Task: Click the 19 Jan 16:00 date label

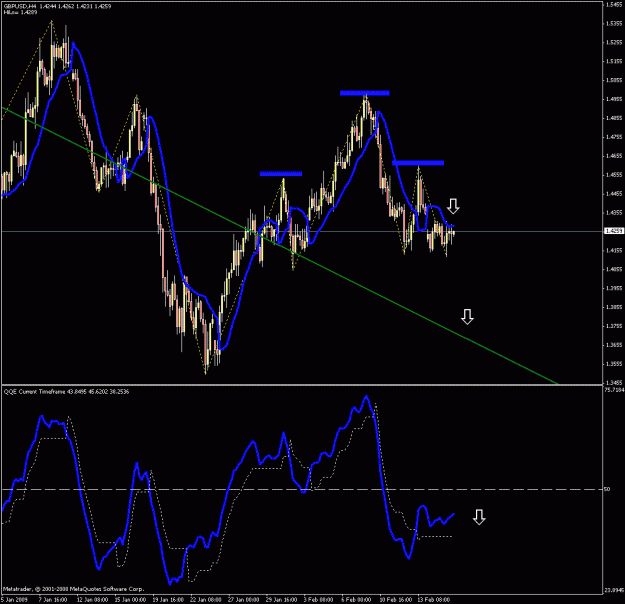Action: [x=168, y=600]
